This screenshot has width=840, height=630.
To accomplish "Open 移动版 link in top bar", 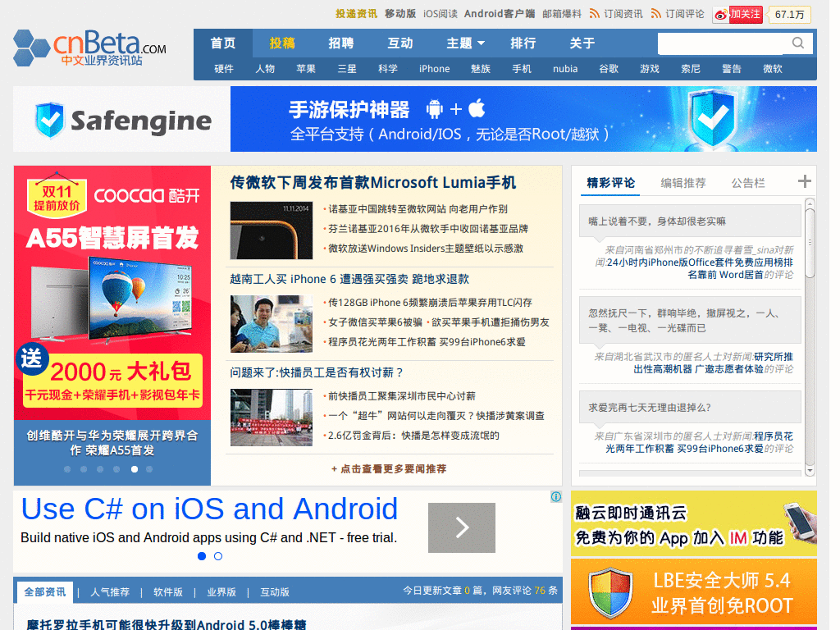I will [400, 13].
